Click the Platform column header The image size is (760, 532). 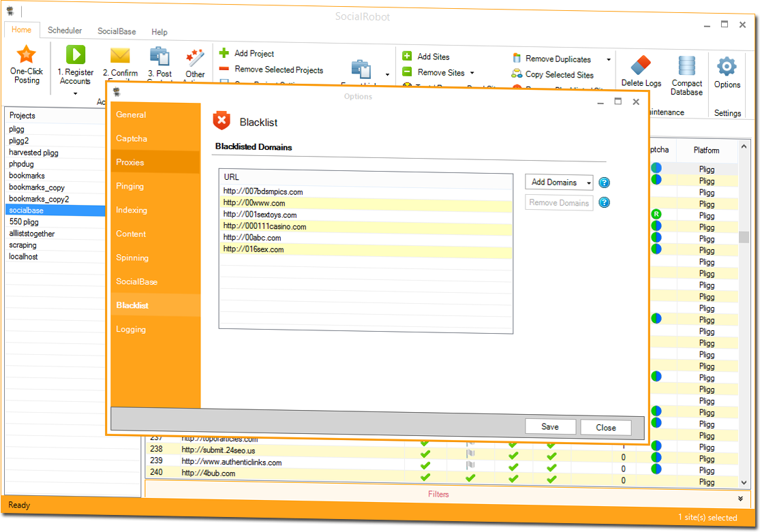point(706,151)
